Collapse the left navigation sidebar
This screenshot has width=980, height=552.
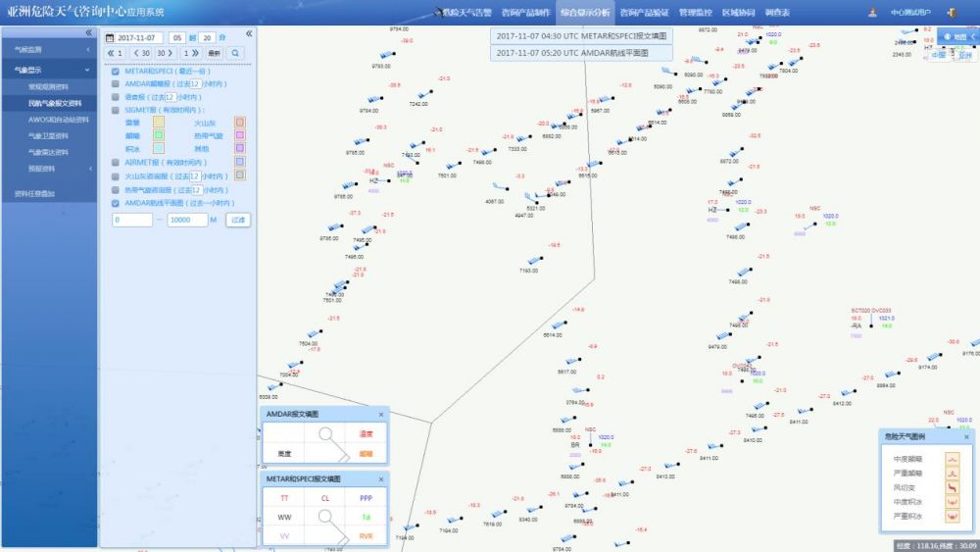(90, 32)
